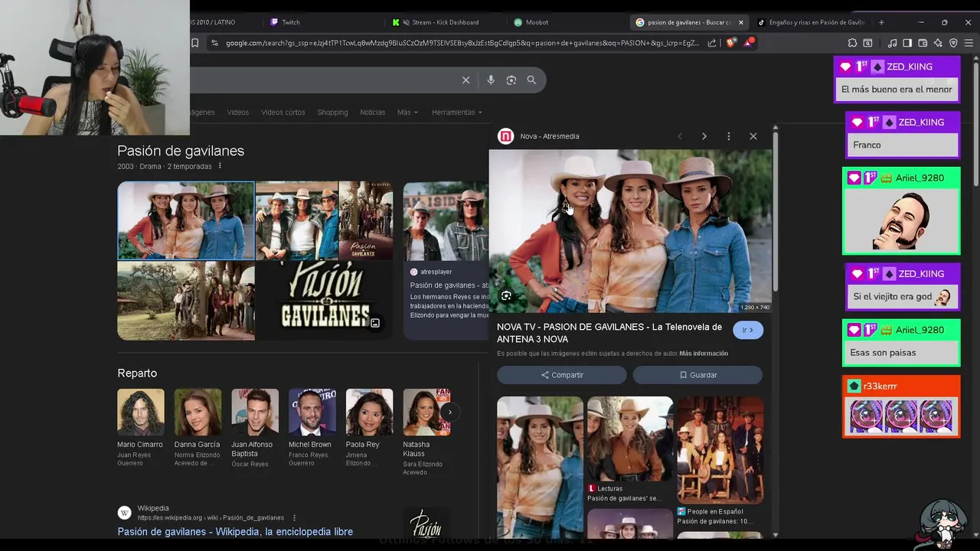Open Michel Brown cast photo

(312, 412)
